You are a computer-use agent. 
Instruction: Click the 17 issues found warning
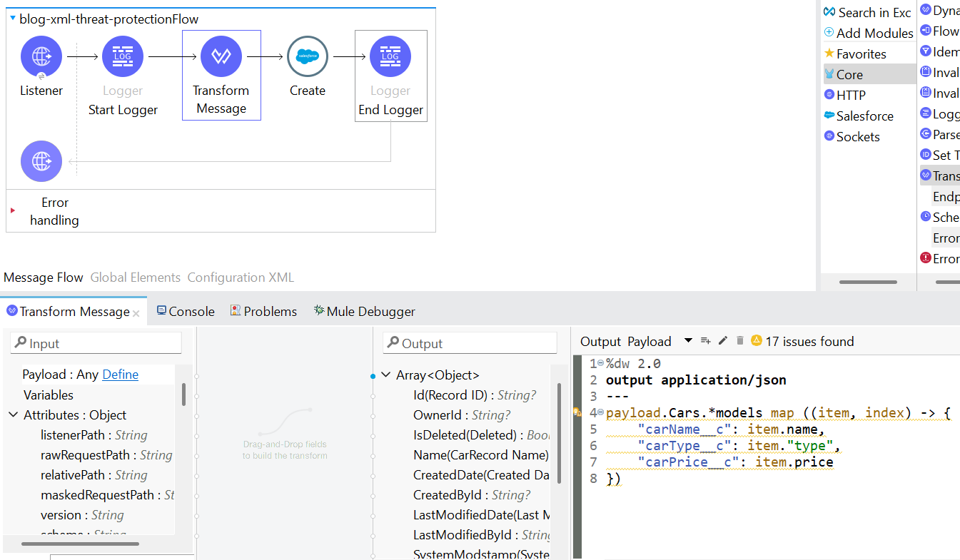pos(809,341)
